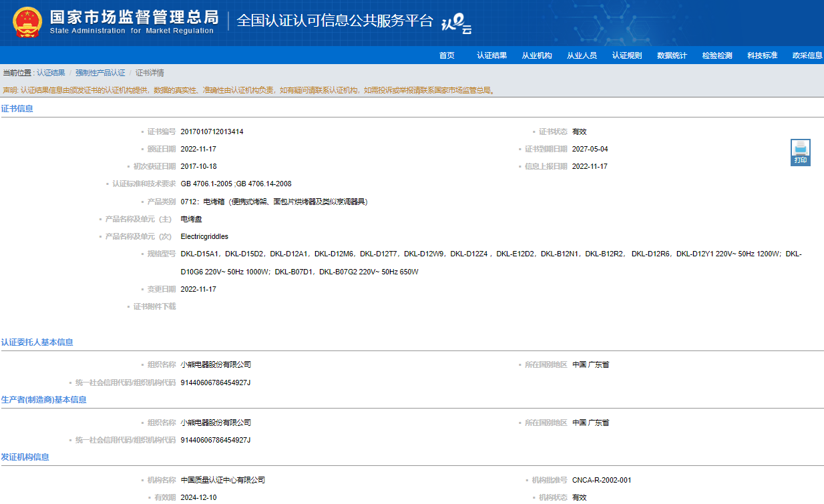
Task: Go to the 从业机构 menu item
Action: pos(537,55)
